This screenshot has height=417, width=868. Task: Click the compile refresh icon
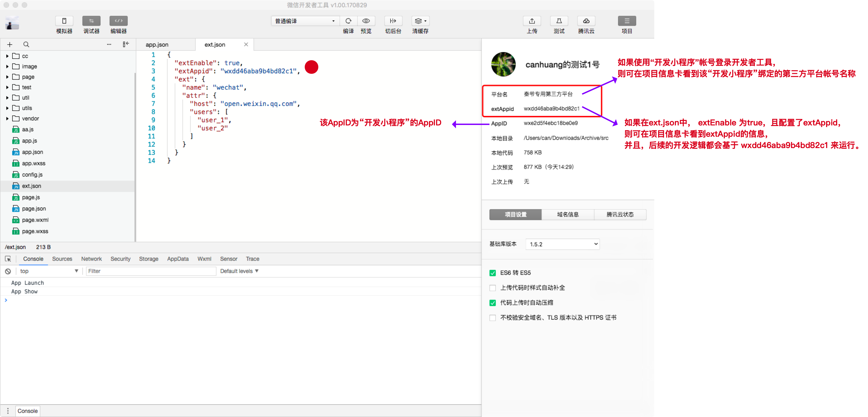pos(348,21)
